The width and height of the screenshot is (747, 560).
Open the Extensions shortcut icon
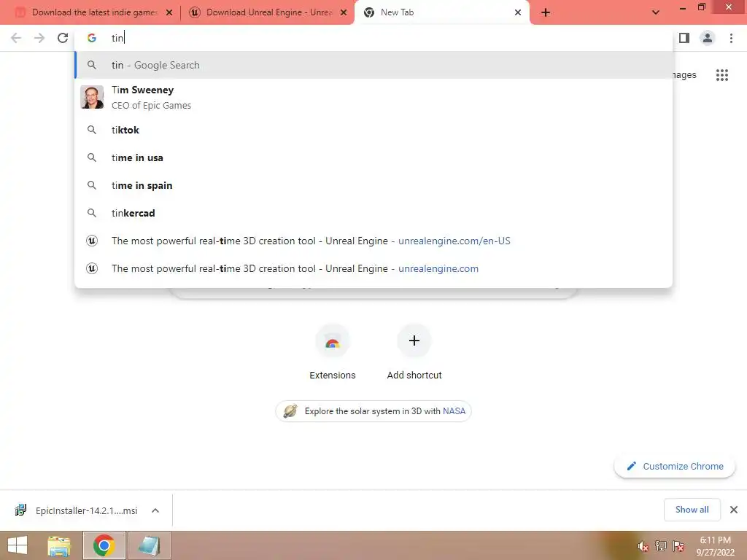click(x=333, y=341)
